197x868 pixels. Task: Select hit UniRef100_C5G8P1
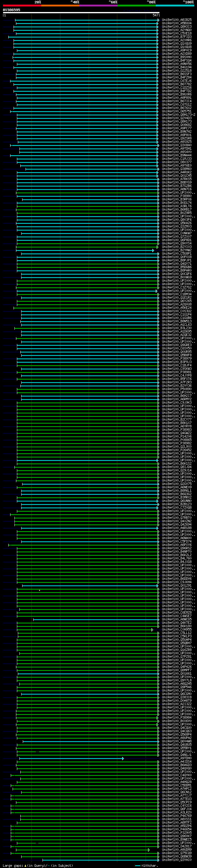[176, 253]
